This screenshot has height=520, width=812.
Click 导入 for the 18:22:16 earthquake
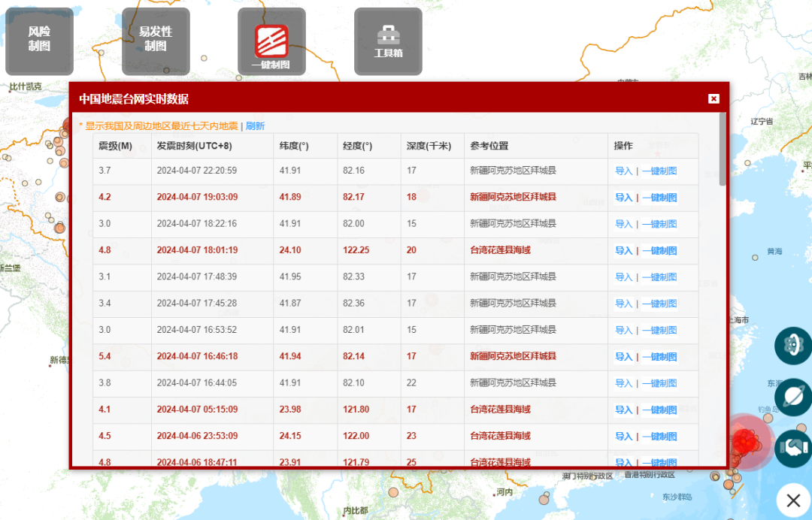(624, 224)
